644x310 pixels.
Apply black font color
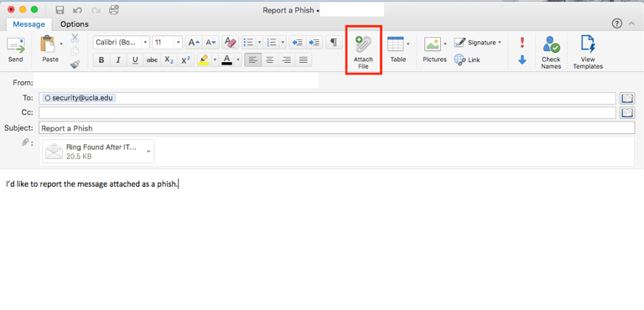tap(226, 60)
